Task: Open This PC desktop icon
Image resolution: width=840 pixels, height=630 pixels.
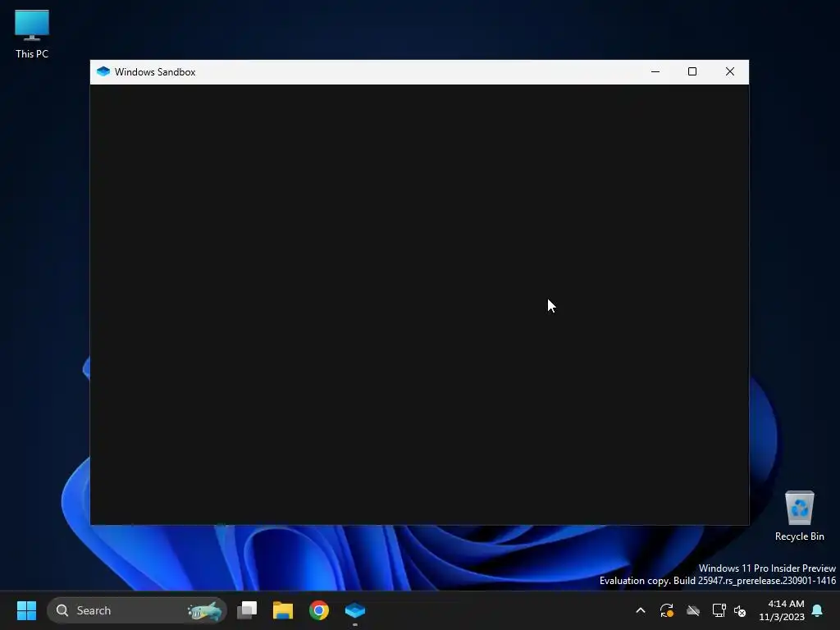Action: 32,34
